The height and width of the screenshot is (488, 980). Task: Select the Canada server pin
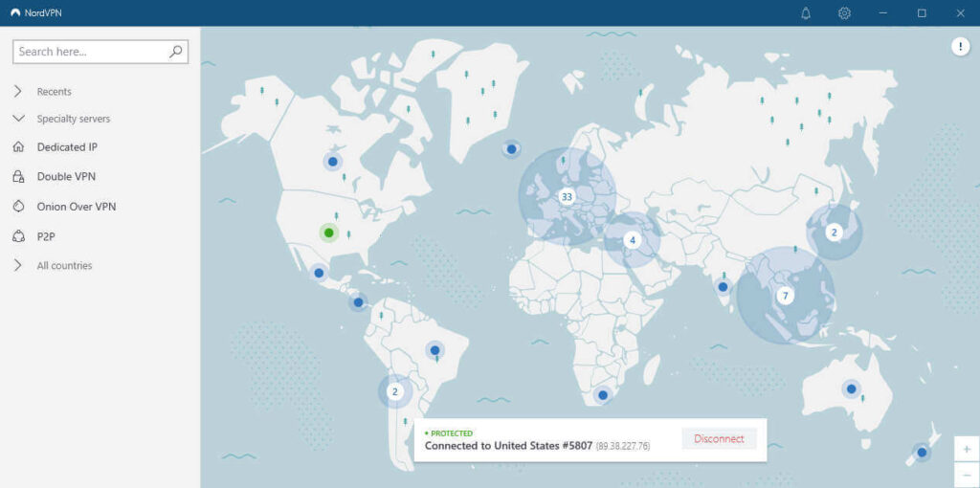point(332,161)
